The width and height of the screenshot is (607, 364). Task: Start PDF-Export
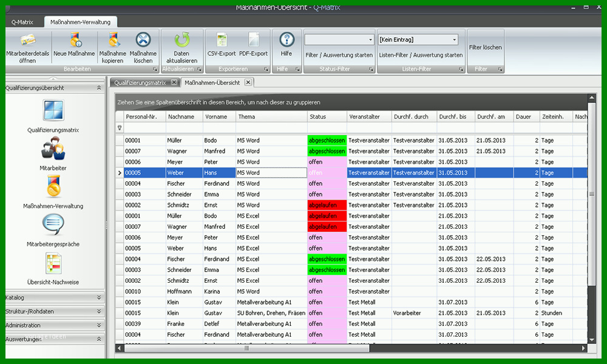coord(253,45)
